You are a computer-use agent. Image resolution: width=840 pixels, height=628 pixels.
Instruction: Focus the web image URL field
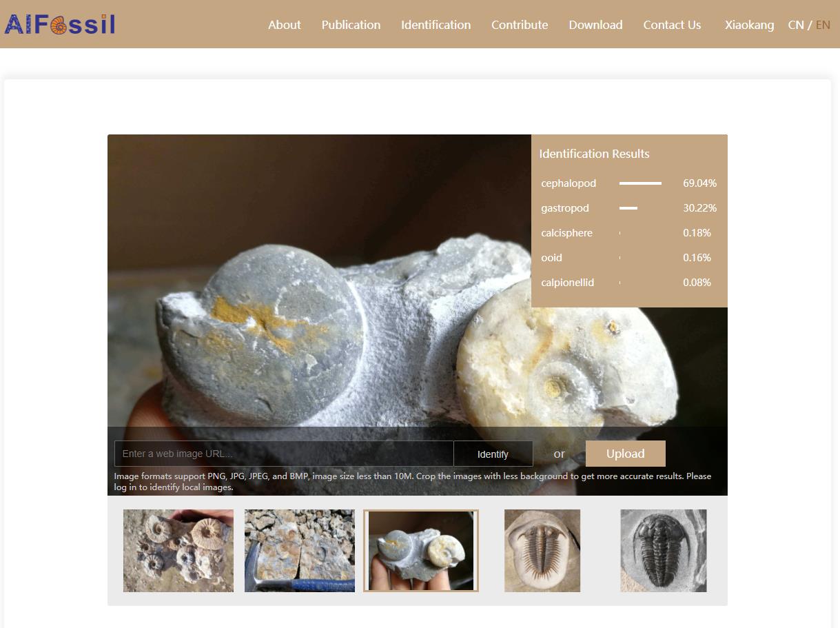pos(284,454)
